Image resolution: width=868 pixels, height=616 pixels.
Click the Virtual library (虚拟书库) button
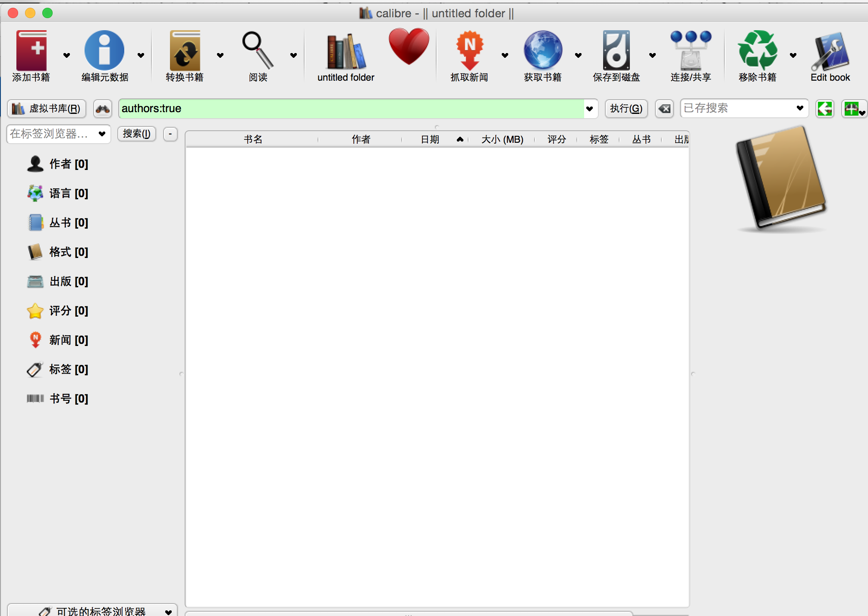tap(47, 109)
